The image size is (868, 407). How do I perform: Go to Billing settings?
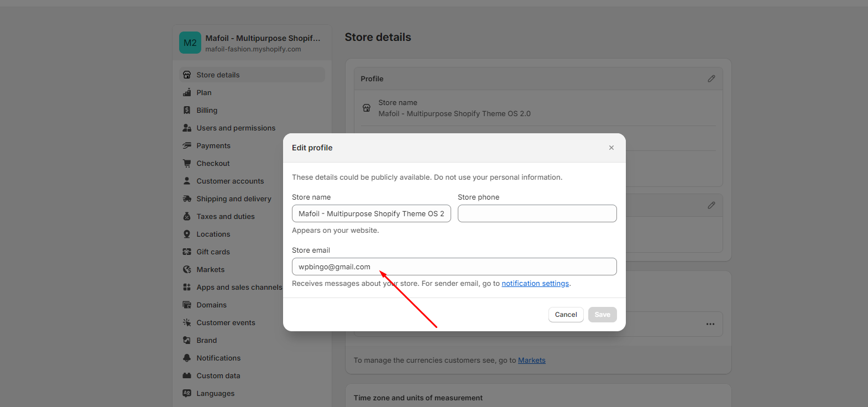click(252, 110)
